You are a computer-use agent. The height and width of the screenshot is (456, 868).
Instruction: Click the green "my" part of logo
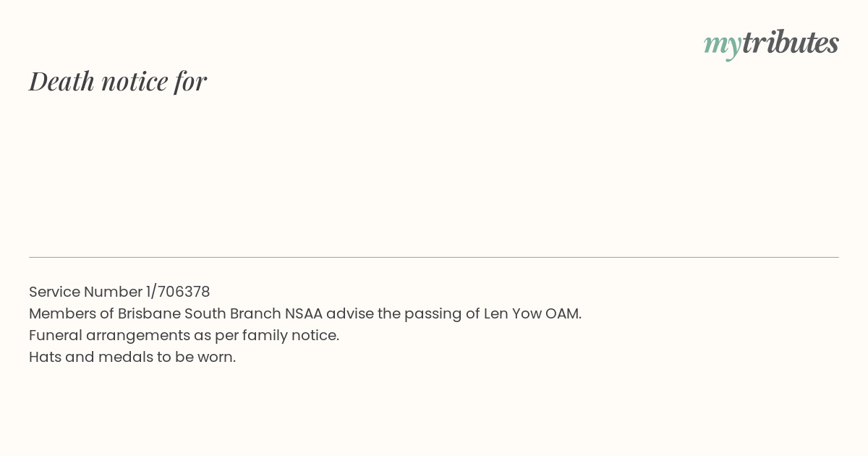point(722,44)
